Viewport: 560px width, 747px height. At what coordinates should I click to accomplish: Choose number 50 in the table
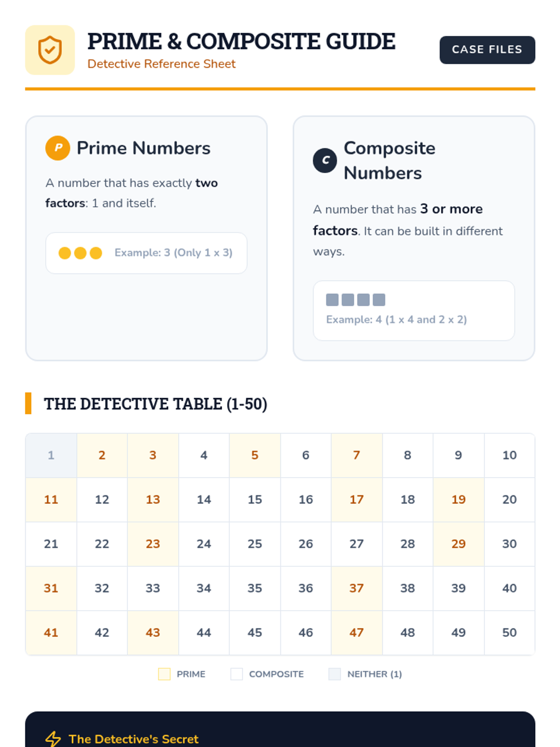point(509,633)
